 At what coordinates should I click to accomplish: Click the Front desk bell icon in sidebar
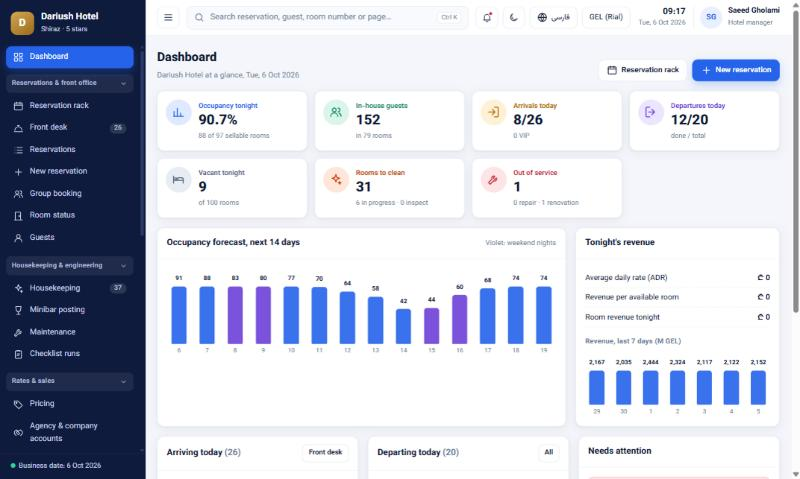click(x=18, y=128)
